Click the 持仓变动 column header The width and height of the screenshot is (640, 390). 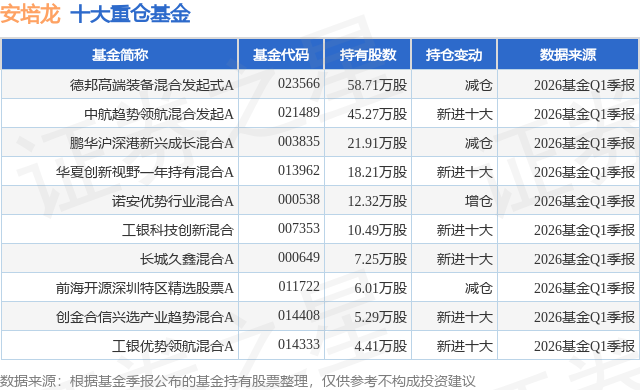(x=454, y=55)
